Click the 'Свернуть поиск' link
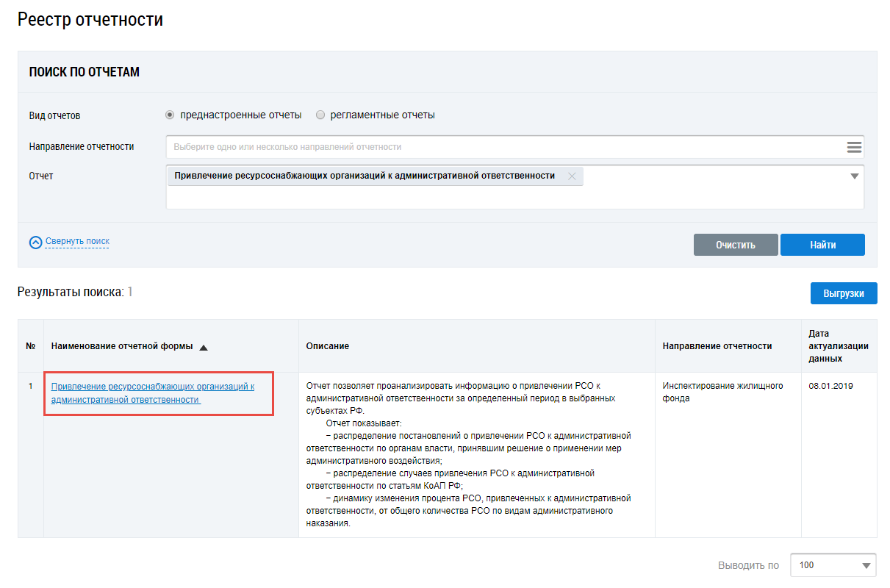The width and height of the screenshot is (890, 588). coord(77,241)
